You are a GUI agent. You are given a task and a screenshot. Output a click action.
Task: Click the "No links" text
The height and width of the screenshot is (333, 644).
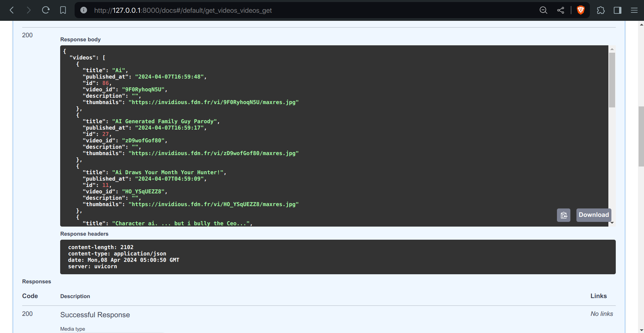pyautogui.click(x=602, y=314)
